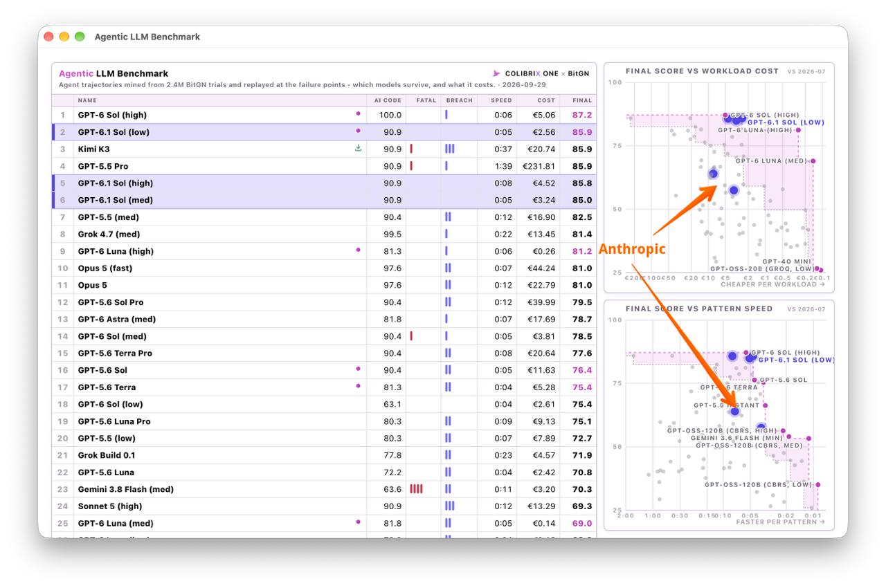Image resolution: width=886 pixels, height=588 pixels.
Task: Click the 87.2 final score value
Action: click(x=582, y=115)
